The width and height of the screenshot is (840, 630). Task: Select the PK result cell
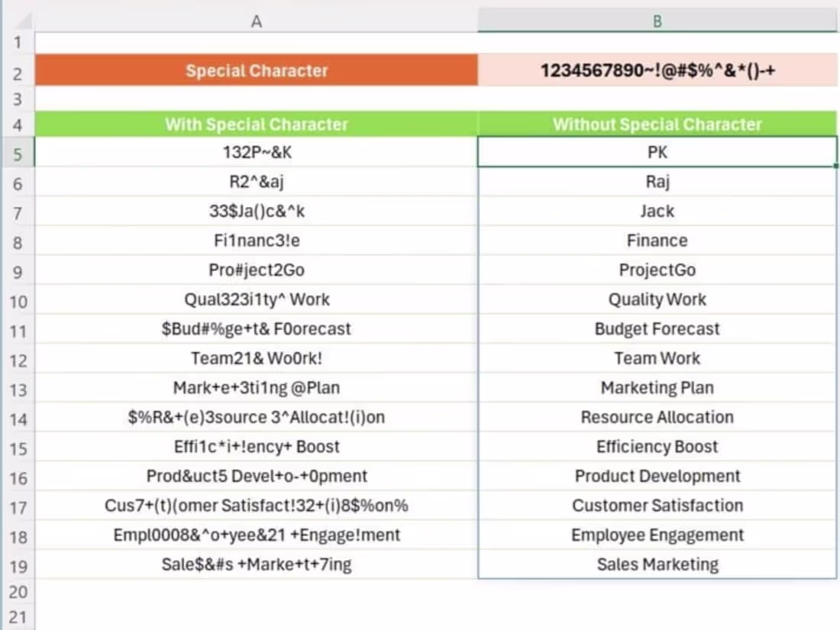click(x=657, y=152)
